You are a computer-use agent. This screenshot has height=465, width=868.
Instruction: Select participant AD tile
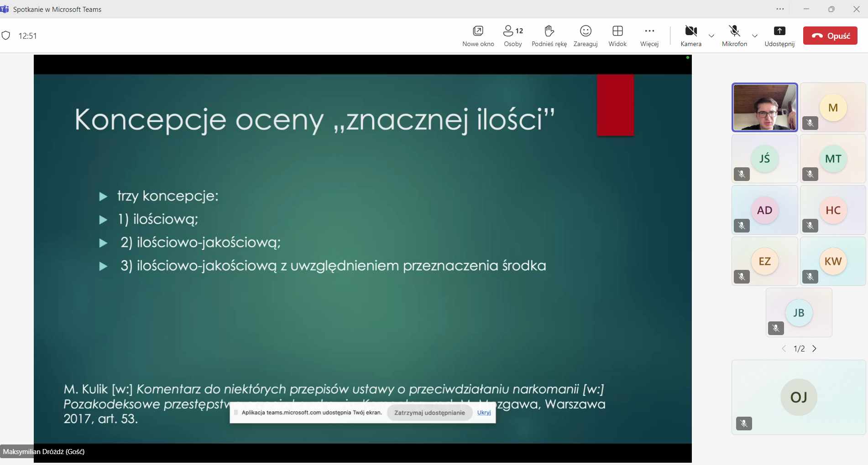coord(764,210)
